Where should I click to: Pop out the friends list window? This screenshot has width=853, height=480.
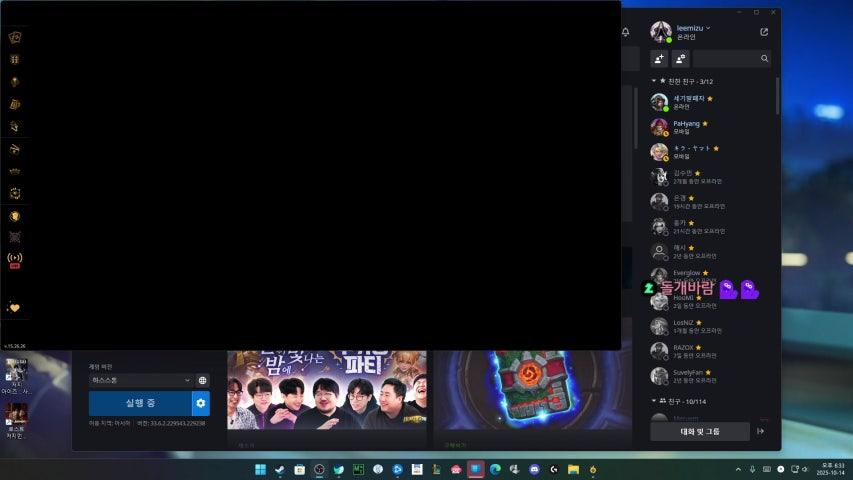(764, 32)
